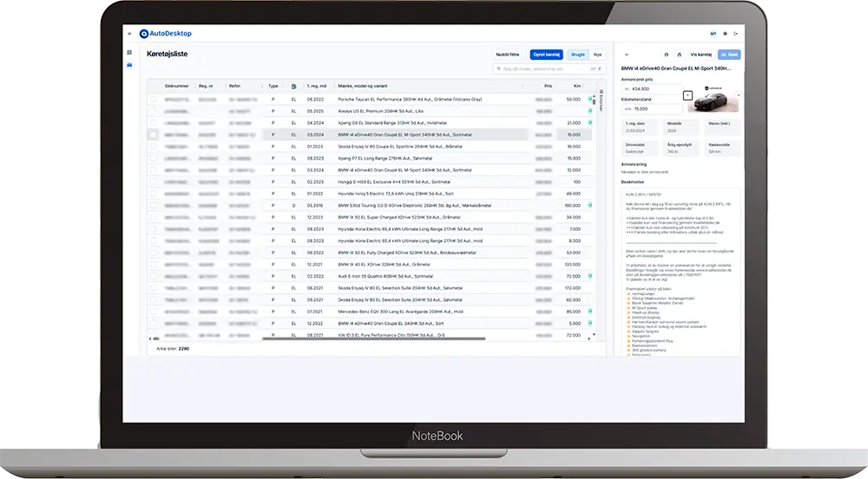Screen dimensions: 868x479
Task: Switch to Brugte tab
Action: click(578, 55)
